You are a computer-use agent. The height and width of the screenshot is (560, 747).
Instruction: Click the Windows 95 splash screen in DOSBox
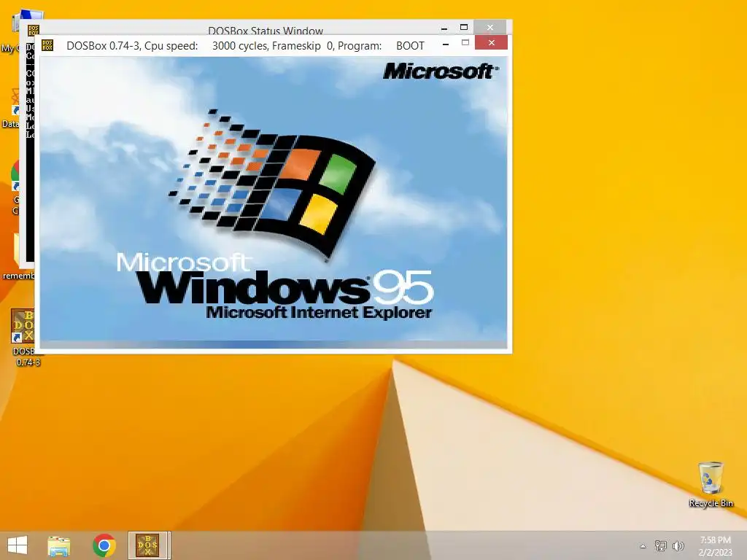274,202
